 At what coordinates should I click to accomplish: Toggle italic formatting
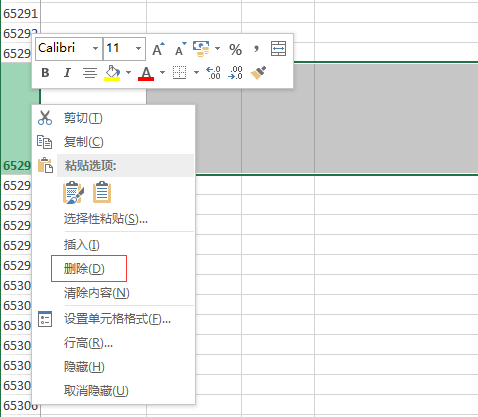67,73
